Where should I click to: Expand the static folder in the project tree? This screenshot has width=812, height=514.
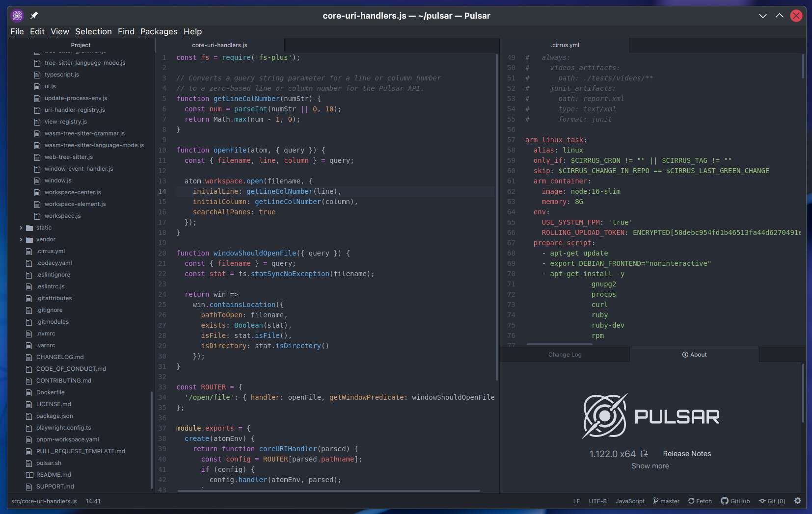[20, 227]
